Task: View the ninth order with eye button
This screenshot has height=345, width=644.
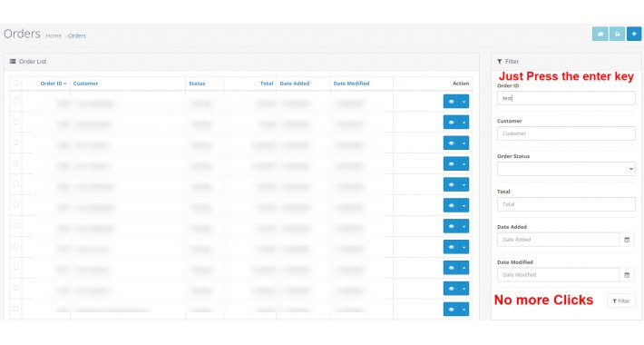Action: click(x=451, y=268)
